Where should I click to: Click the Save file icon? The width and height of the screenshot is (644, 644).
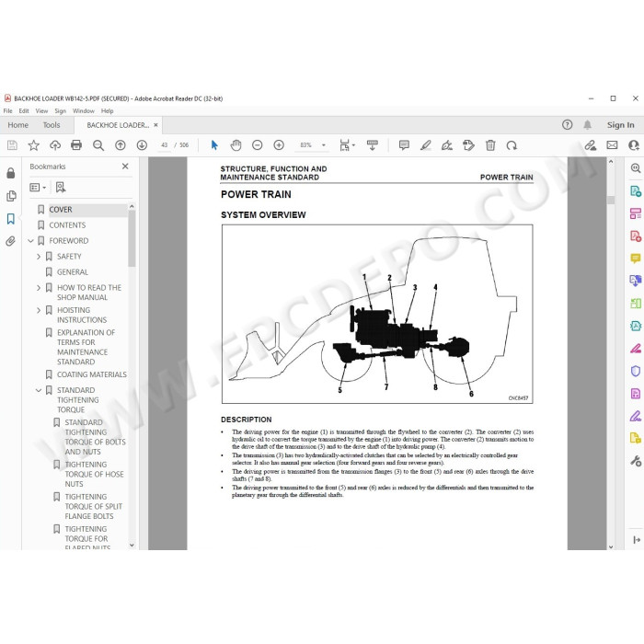(x=12, y=145)
